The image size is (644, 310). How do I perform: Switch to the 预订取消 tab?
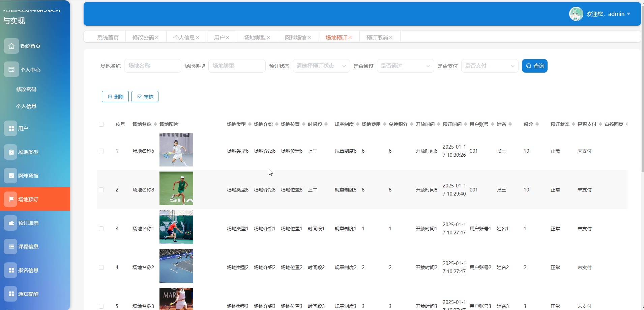coord(377,37)
